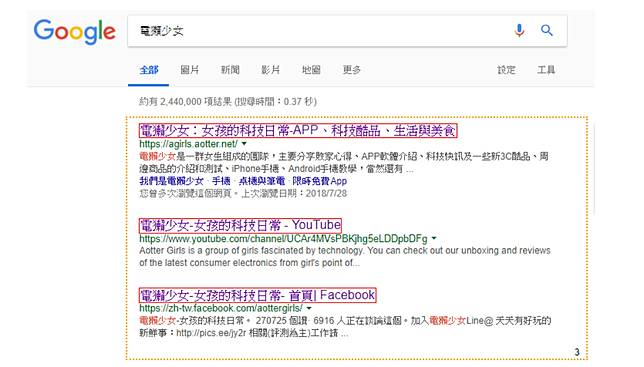Open sitelink 手機
Screen dimensions: 644x367
pos(221,181)
